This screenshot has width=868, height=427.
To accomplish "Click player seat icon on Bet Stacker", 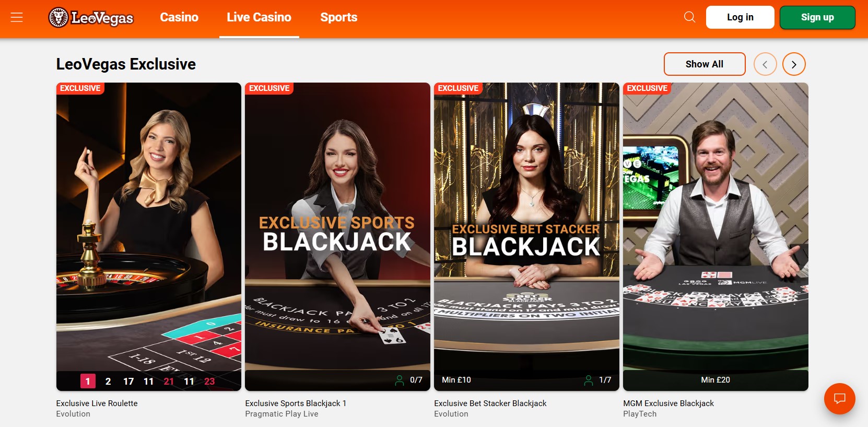I will click(x=589, y=380).
